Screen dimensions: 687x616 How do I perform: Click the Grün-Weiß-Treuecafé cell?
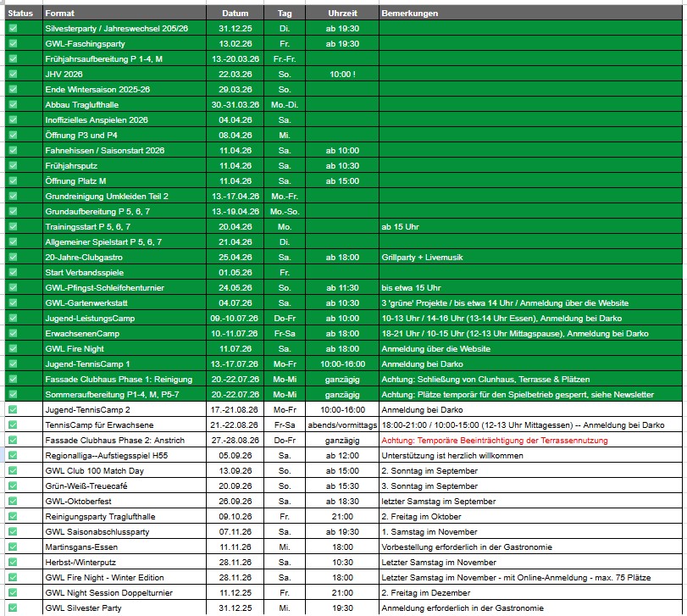125,486
